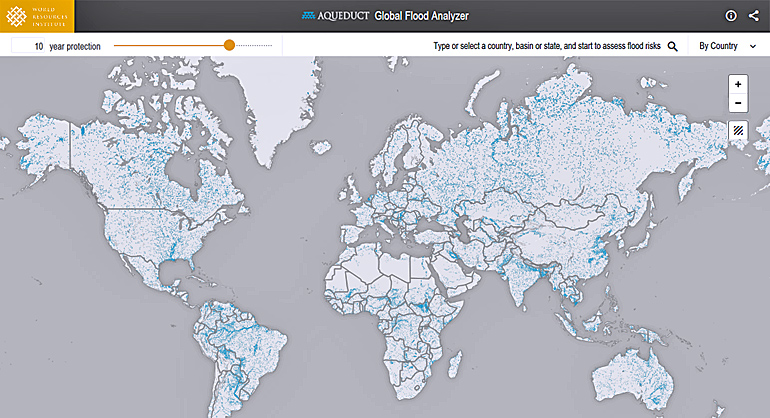This screenshot has width=770, height=418.
Task: Select Iceland on the map
Action: (321, 146)
